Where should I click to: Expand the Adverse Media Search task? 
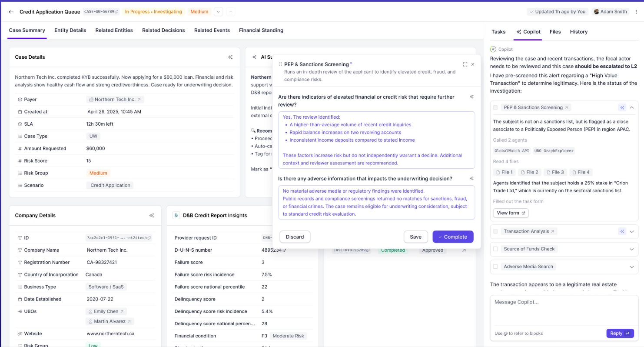pyautogui.click(x=632, y=267)
